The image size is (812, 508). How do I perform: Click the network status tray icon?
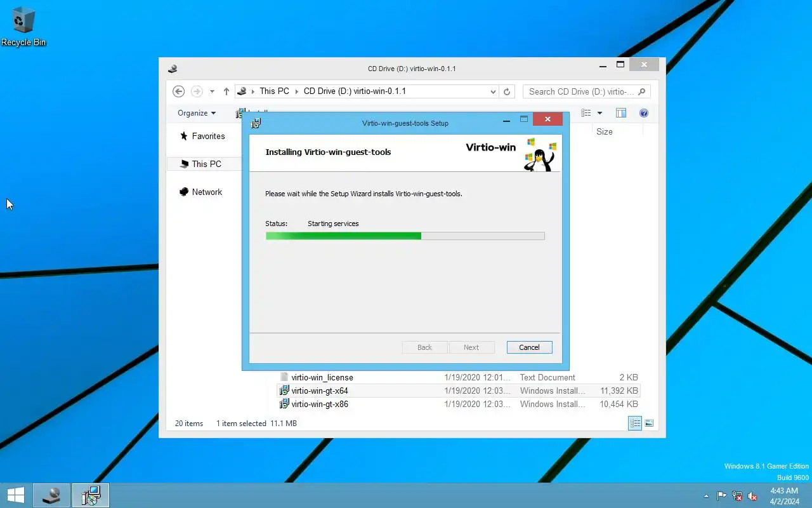(737, 496)
